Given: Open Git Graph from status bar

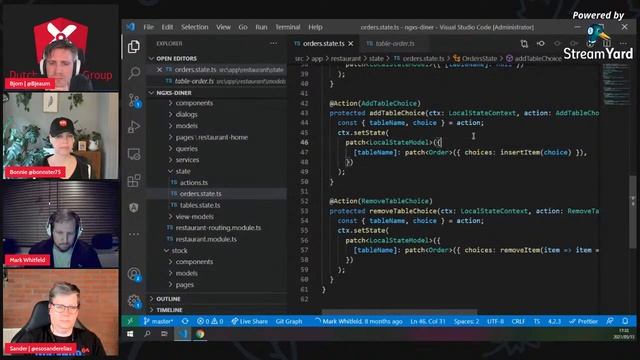Looking at the screenshot, I should 289,321.
